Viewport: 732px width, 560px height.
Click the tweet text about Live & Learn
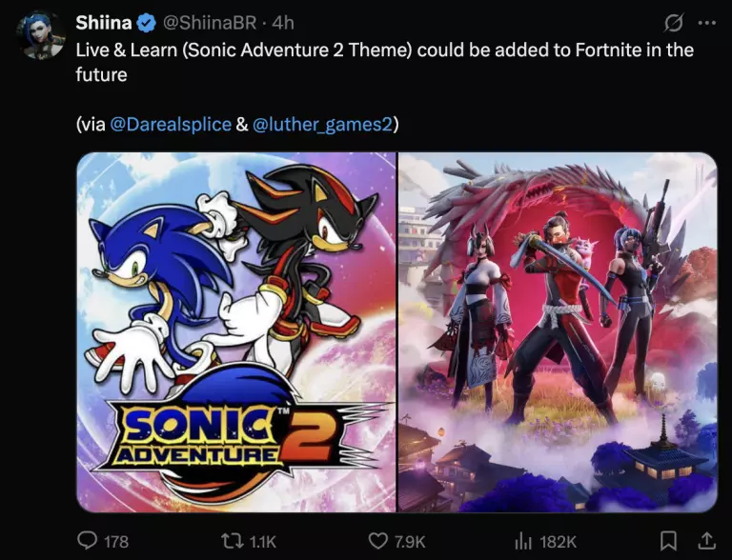[x=385, y=62]
